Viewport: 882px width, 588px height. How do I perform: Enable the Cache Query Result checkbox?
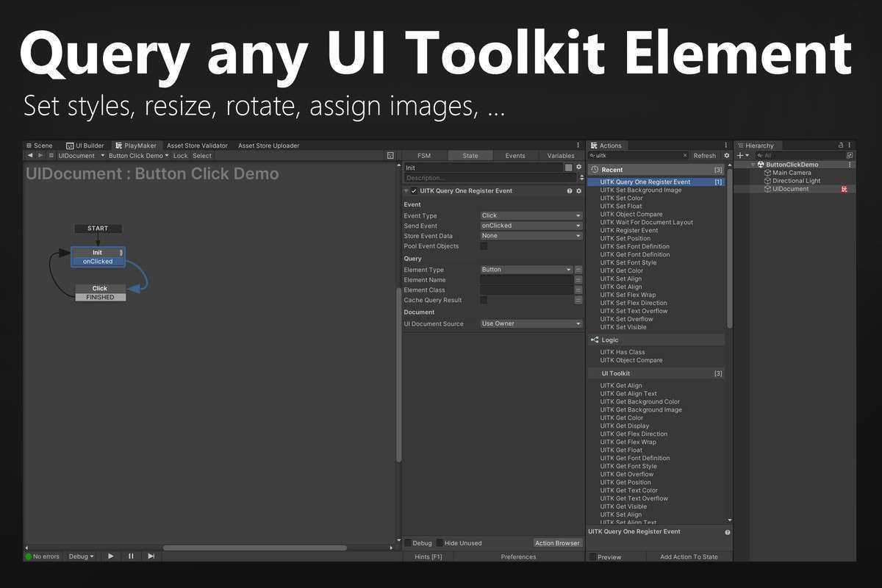(x=484, y=300)
